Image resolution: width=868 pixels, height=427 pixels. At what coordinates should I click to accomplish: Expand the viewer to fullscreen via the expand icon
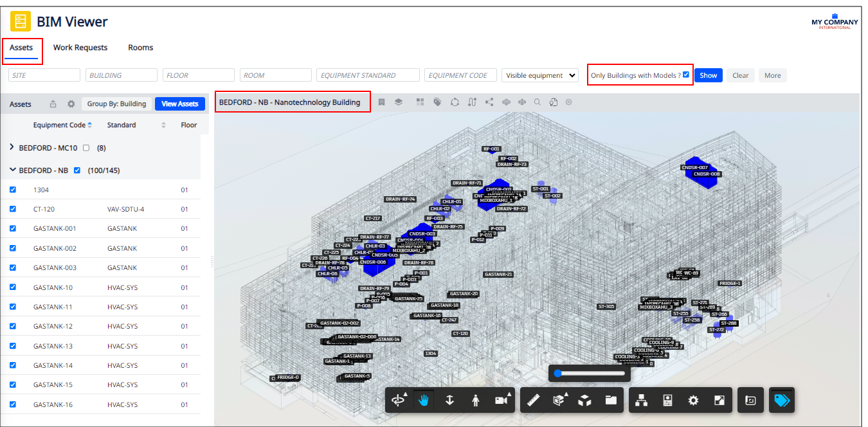tap(719, 399)
